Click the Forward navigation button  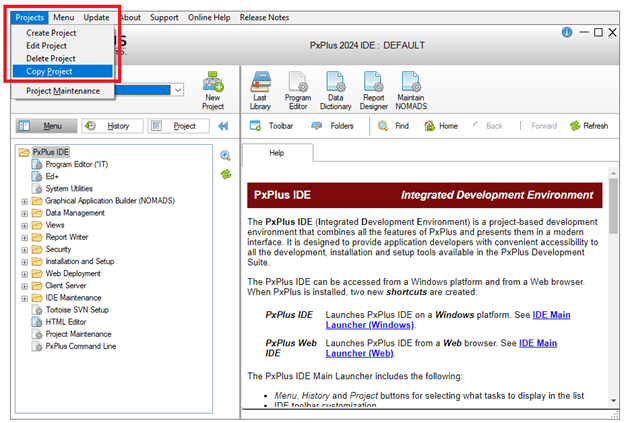[538, 126]
